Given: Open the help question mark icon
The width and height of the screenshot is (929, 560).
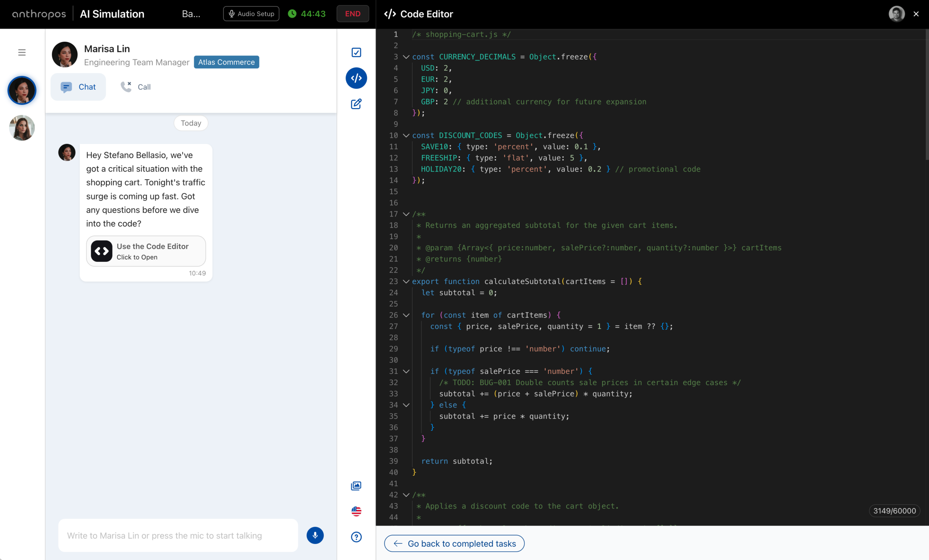Looking at the screenshot, I should tap(356, 537).
